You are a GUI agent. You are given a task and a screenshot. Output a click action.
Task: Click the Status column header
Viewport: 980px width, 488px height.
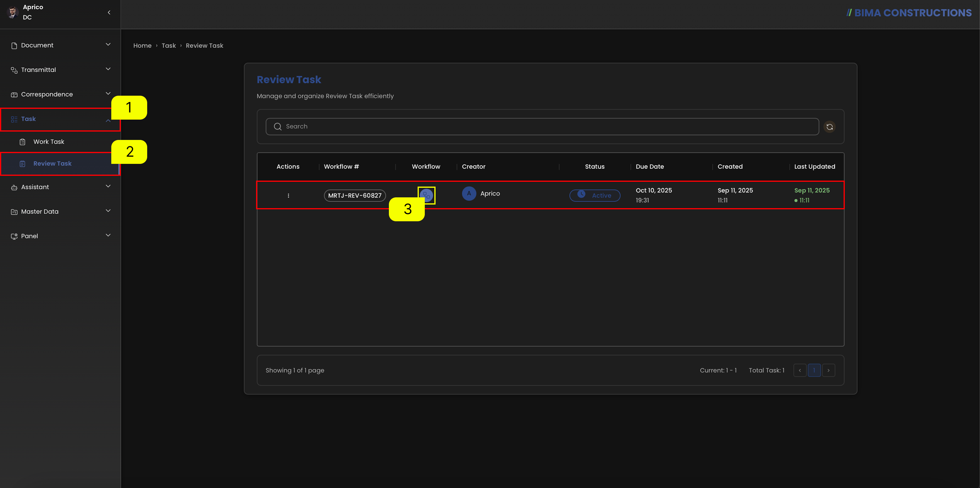point(595,167)
